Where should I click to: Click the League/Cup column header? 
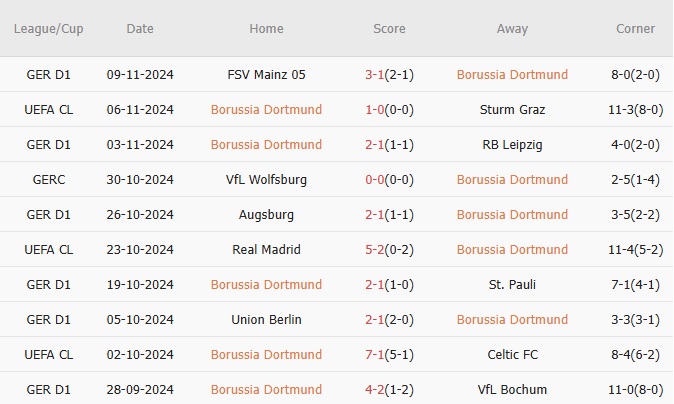[48, 29]
